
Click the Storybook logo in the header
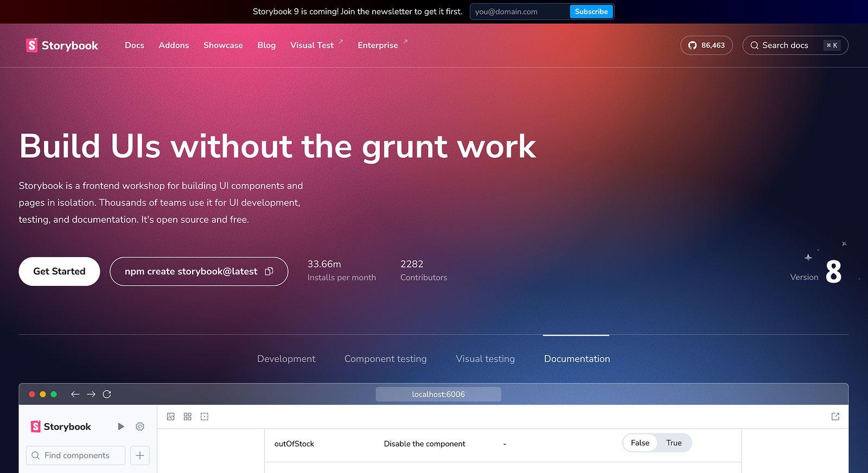[x=62, y=46]
